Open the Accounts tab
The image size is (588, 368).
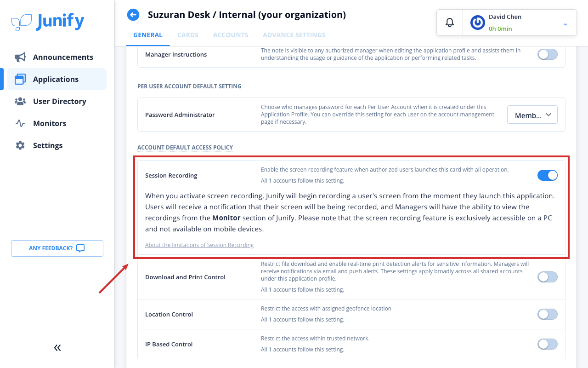231,35
